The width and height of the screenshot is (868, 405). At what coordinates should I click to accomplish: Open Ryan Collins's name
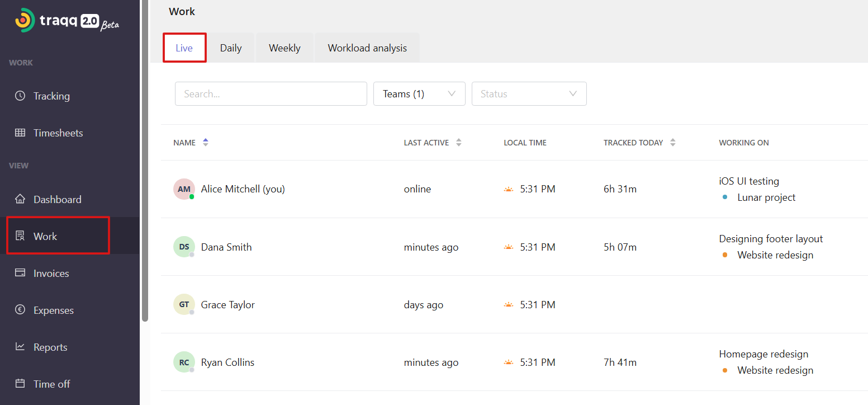tap(227, 362)
